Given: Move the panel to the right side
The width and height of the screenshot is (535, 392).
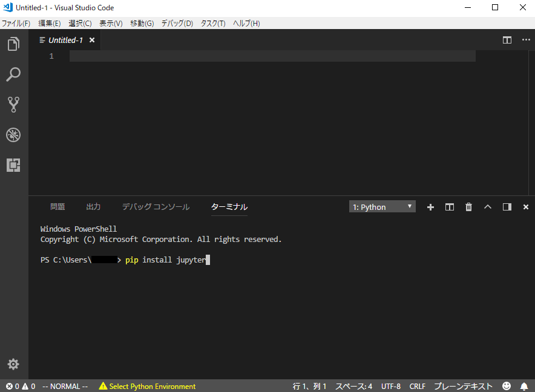Looking at the screenshot, I should point(507,207).
